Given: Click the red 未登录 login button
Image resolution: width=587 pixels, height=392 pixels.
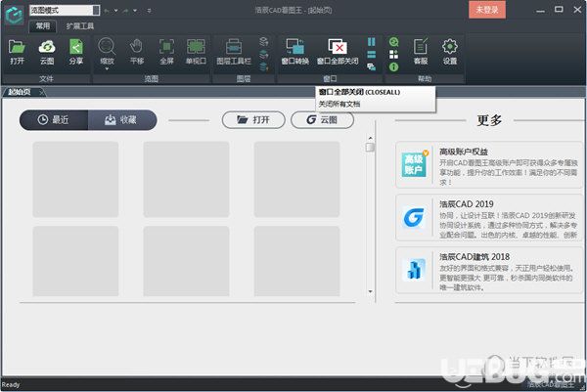Looking at the screenshot, I should [487, 10].
